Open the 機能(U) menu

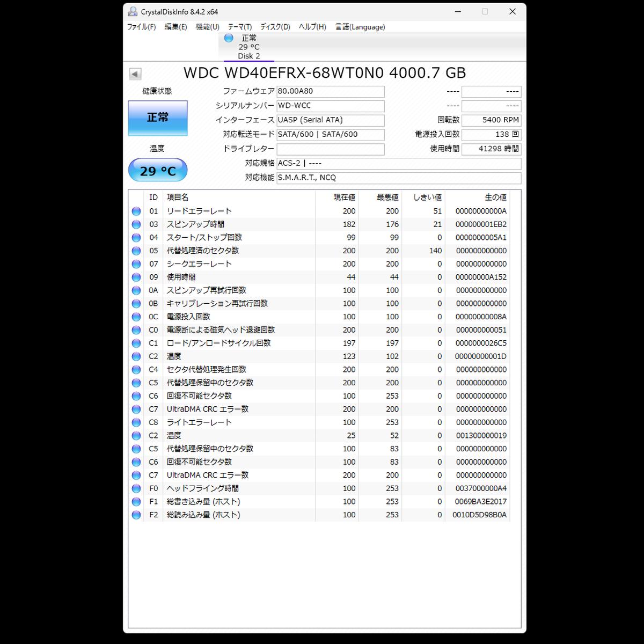207,27
